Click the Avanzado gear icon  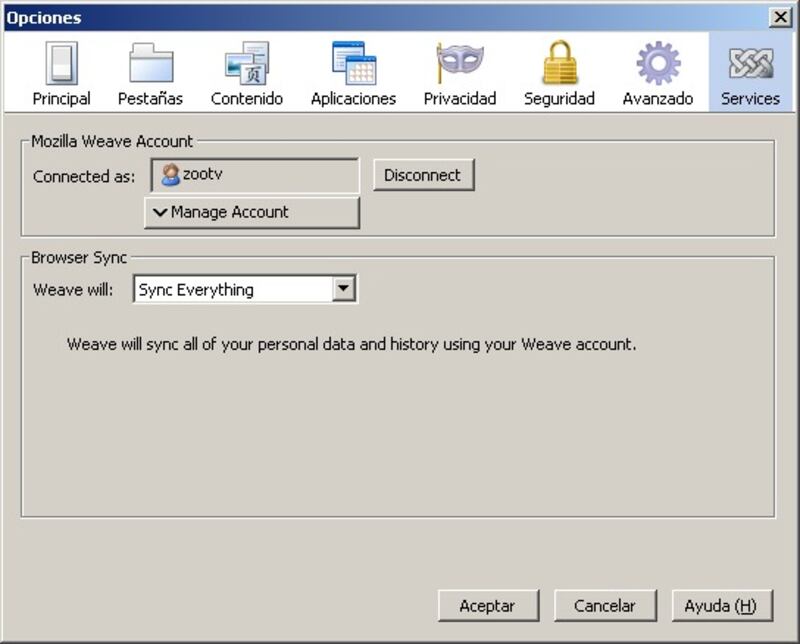657,63
